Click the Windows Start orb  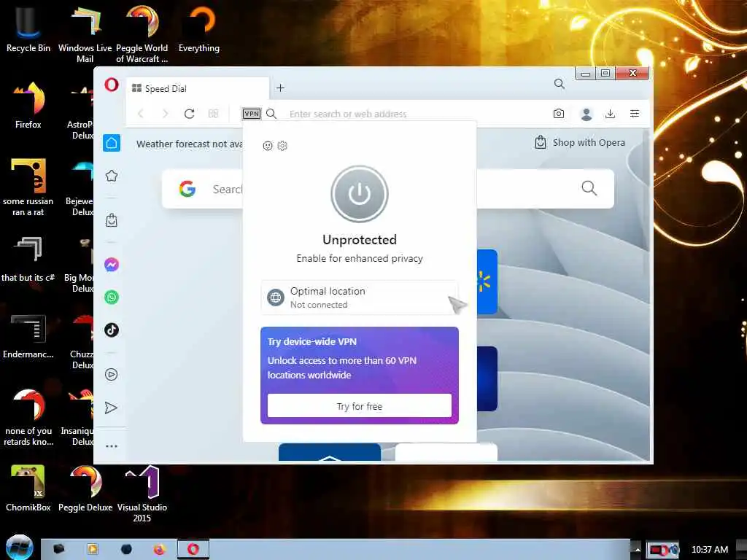click(19, 547)
